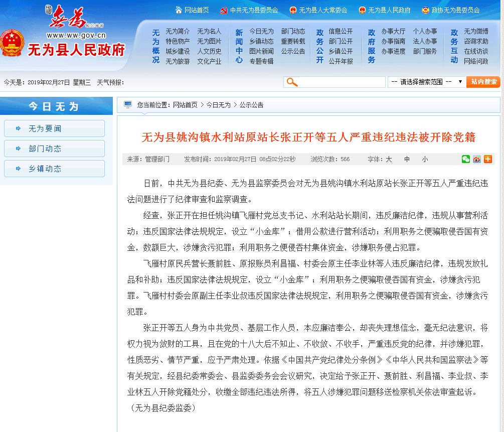Open 公示公告 in the top news menu
Image resolution: width=504 pixels, height=432 pixels.
[293, 51]
